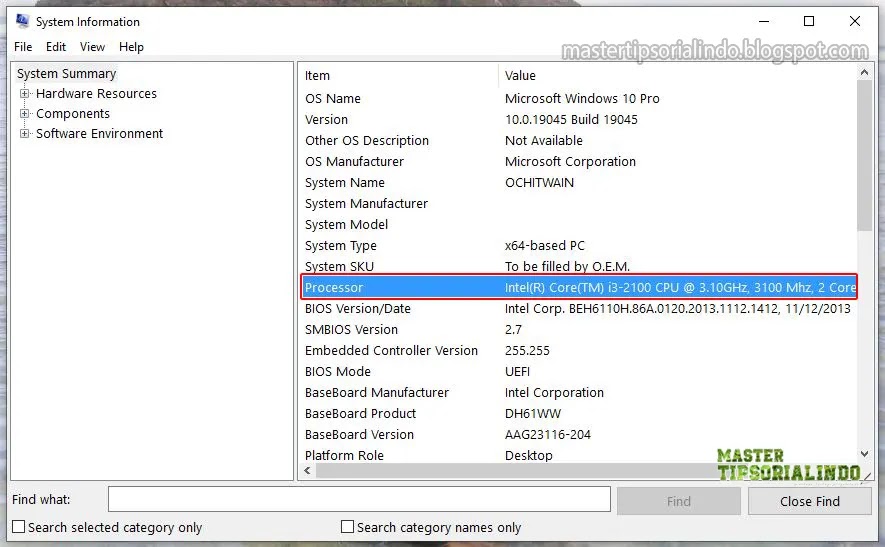Select the BIOS Mode row

coord(578,371)
